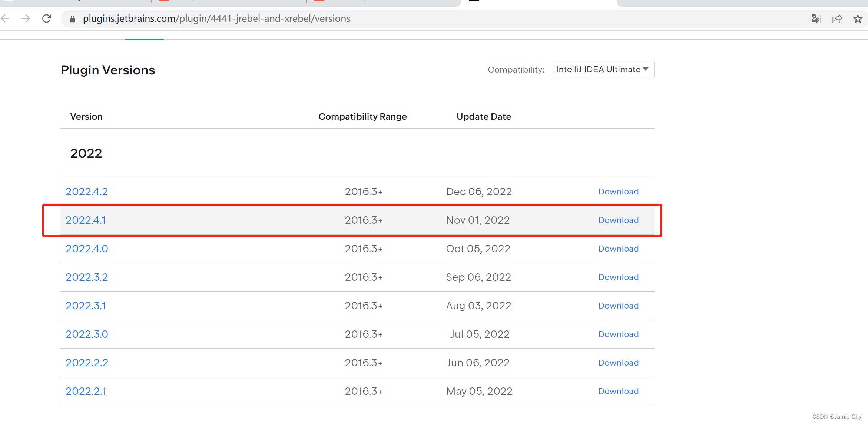Download version 2022.4.1
868x423 pixels.
618,220
